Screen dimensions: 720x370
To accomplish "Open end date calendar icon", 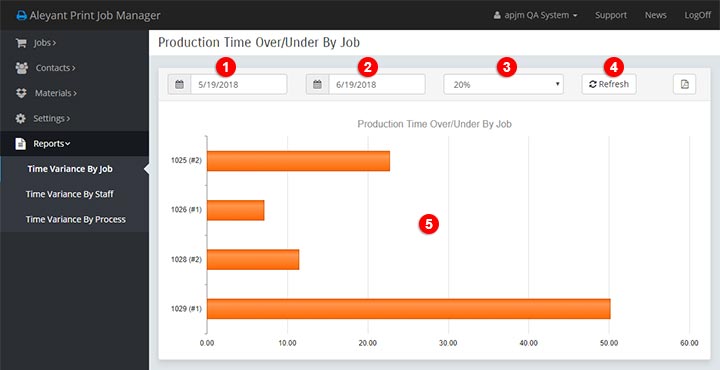I will [x=317, y=84].
